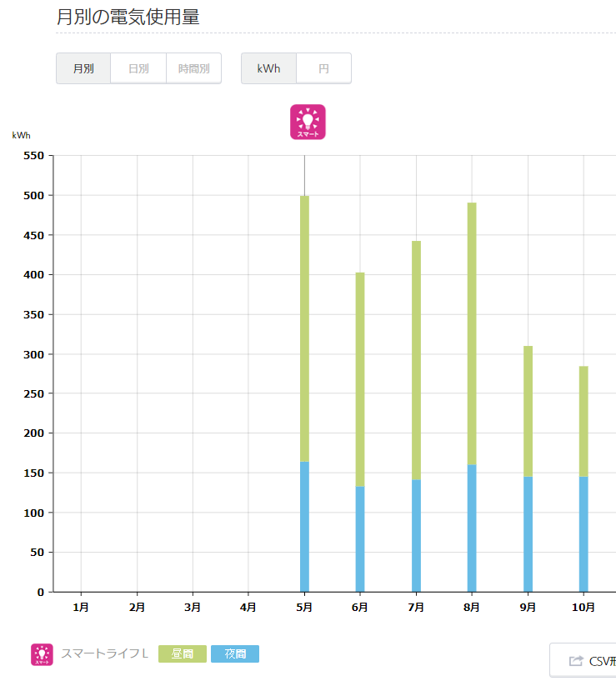This screenshot has height=691, width=616.
Task: Click the 8月 axis label
Action: point(472,608)
